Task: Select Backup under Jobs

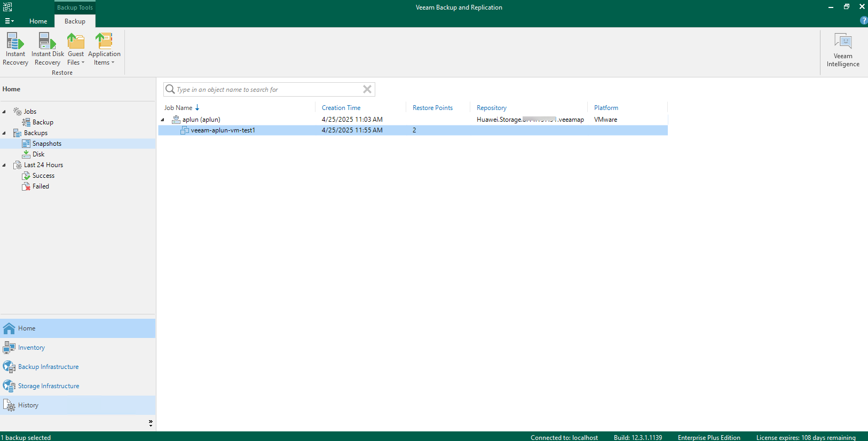Action: [43, 122]
